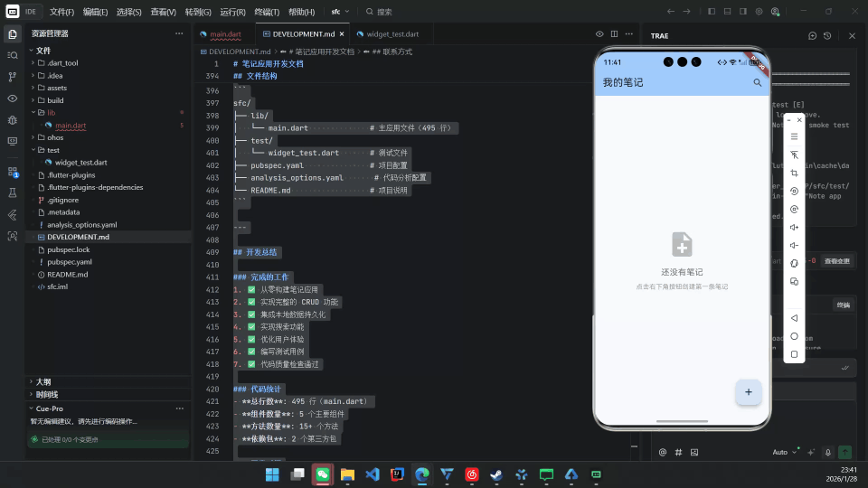Open the Source Control view in the activity bar
The height and width of the screenshot is (488, 868).
coord(12,77)
